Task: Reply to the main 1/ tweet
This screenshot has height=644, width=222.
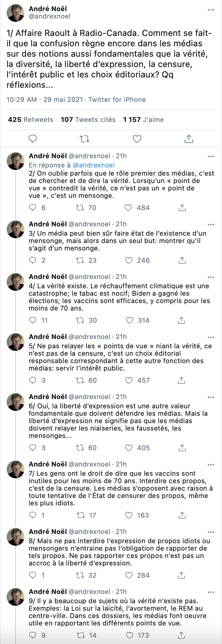Action: 33,139
